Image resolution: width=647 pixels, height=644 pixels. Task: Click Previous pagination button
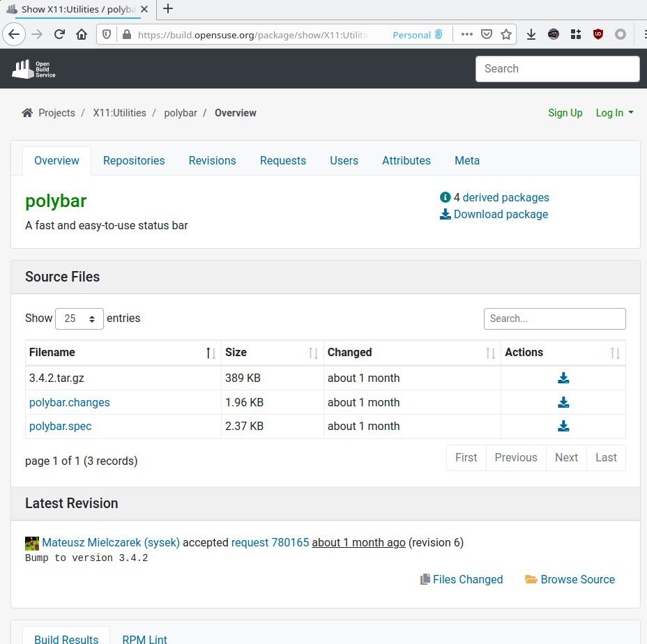[x=516, y=457]
